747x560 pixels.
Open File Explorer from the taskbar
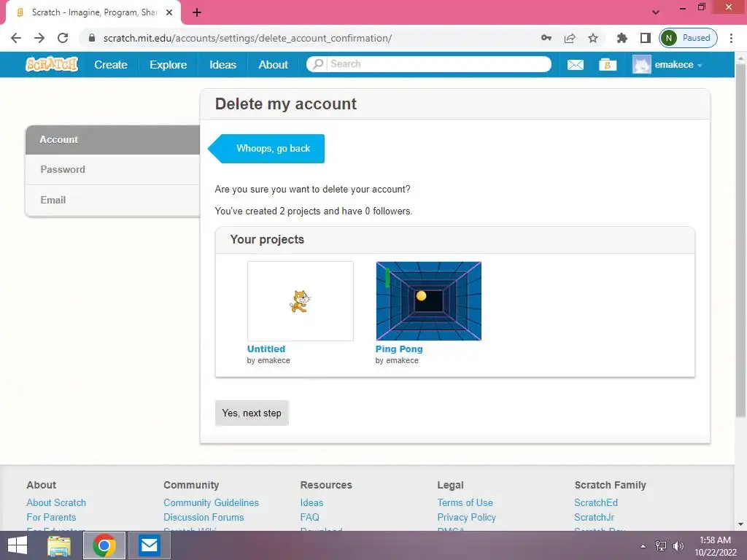point(59,545)
